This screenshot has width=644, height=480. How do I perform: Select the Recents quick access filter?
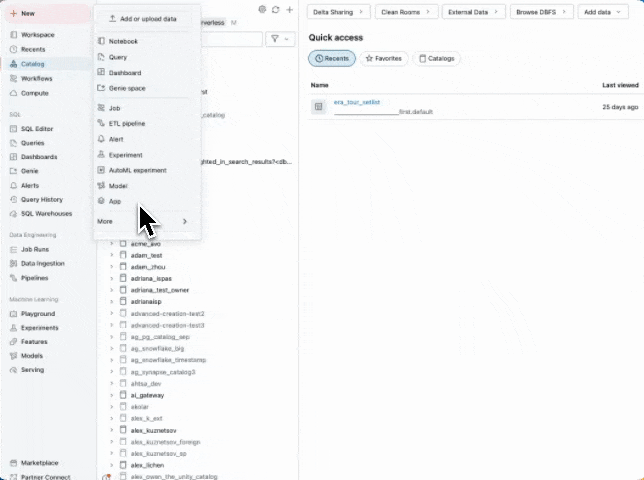(332, 58)
